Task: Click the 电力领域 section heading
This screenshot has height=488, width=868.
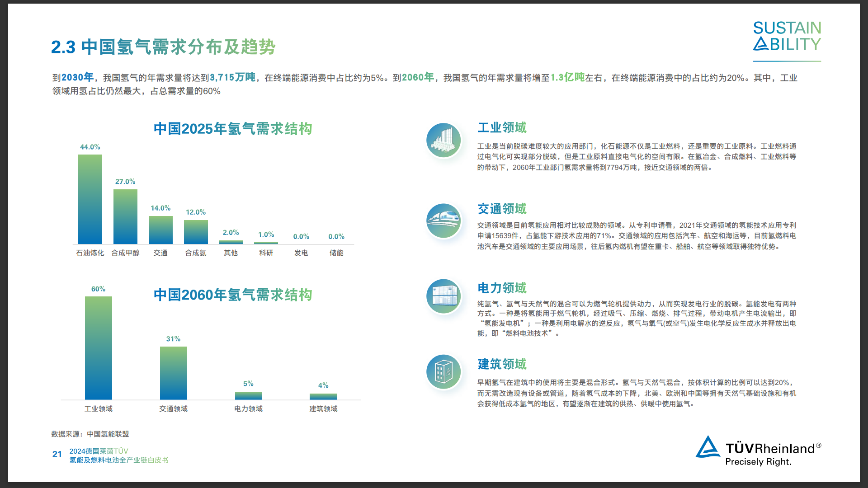Action: click(502, 288)
